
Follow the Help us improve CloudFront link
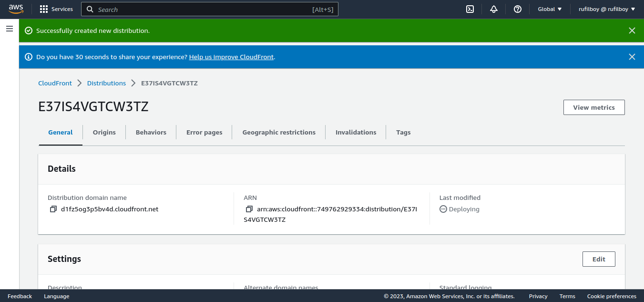pos(232,57)
